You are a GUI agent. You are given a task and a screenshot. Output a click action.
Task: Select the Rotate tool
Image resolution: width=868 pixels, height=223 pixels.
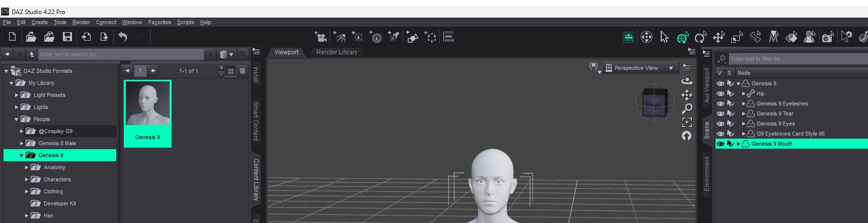coord(700,37)
